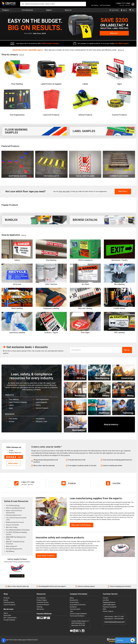Open the Cart icon in header
The width and height of the screenshot is (138, 644).
pyautogui.click(x=130, y=10)
